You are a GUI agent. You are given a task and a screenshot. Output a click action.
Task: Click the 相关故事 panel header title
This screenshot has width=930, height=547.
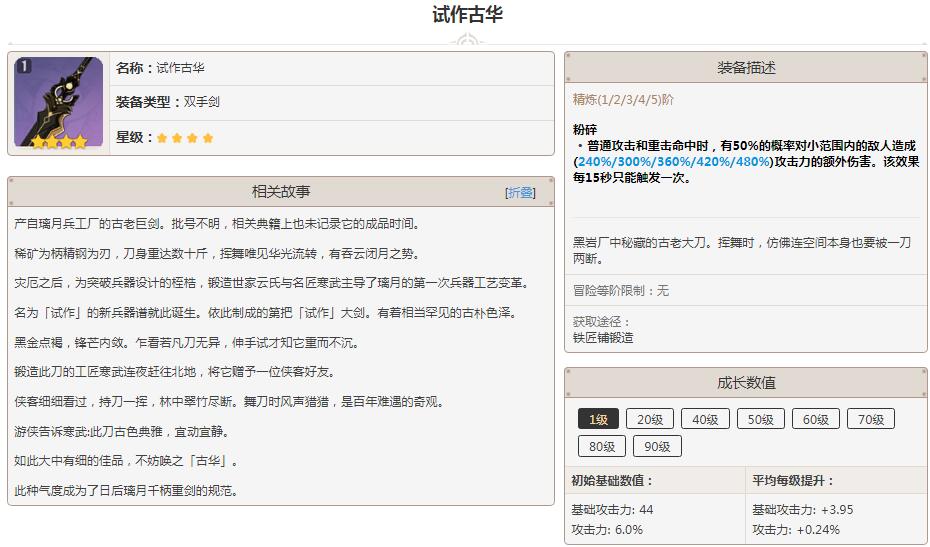coord(281,192)
